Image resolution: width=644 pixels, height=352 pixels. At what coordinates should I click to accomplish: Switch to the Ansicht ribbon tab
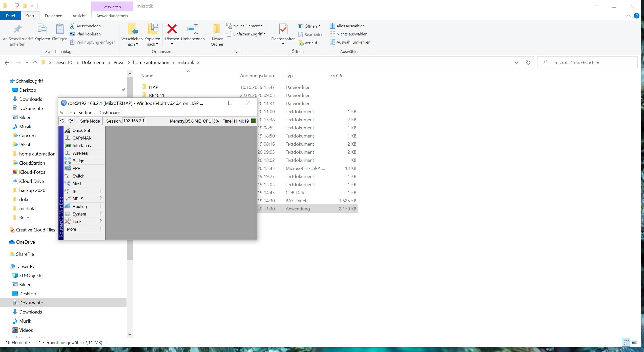pos(79,16)
